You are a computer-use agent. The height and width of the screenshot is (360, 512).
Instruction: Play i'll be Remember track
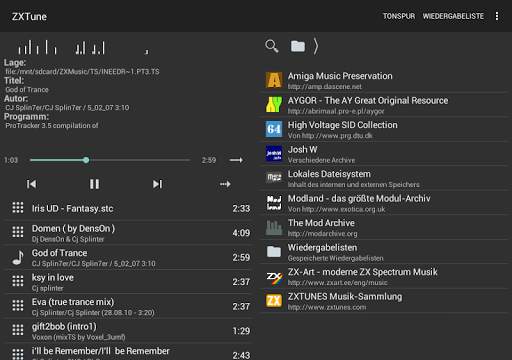[128, 353]
